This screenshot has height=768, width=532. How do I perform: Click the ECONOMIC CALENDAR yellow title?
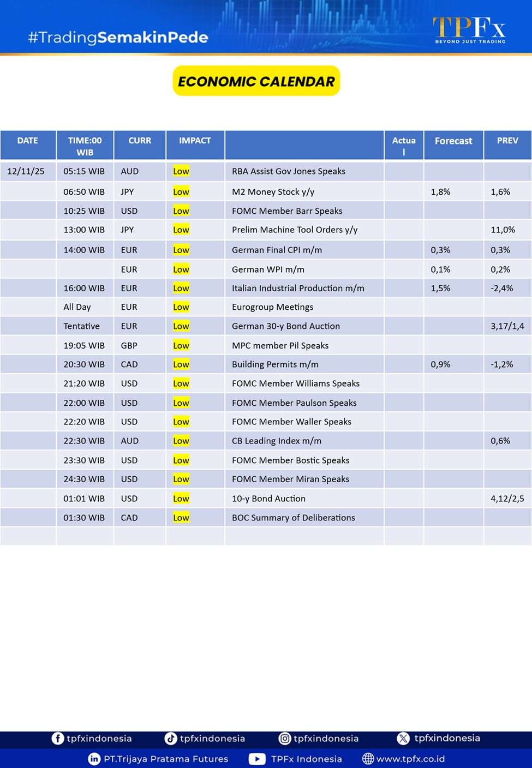pos(256,81)
